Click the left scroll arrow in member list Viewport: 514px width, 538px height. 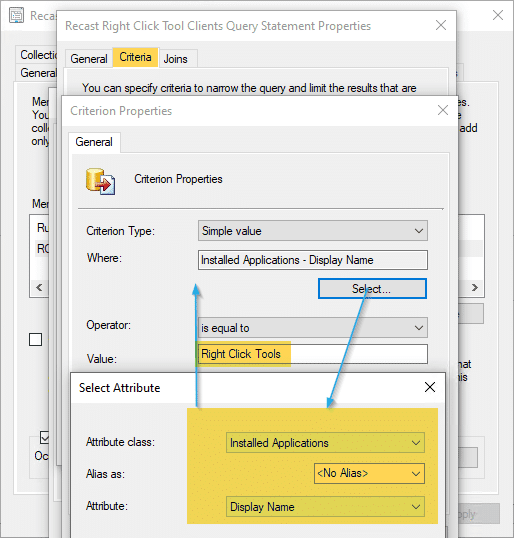point(39,287)
